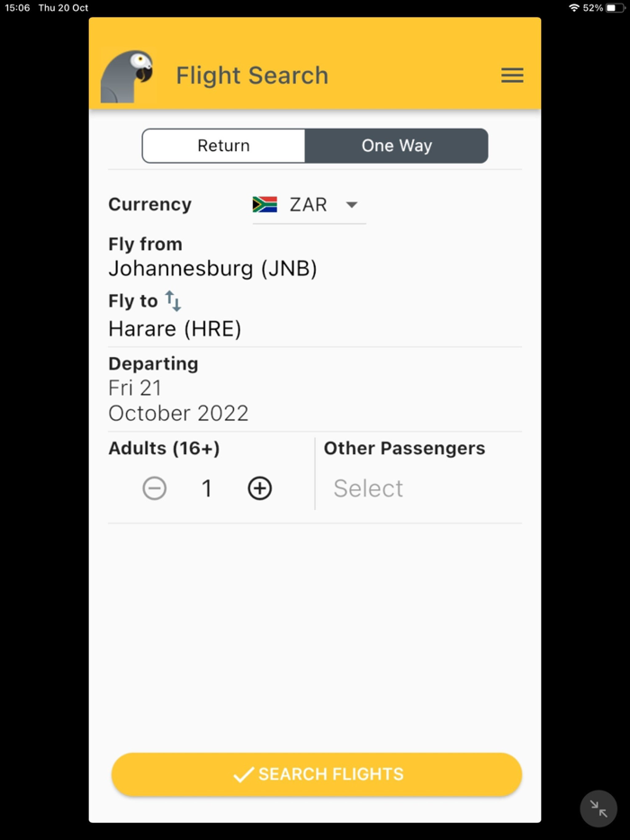Open the ZAR currency dropdown

coord(309,204)
